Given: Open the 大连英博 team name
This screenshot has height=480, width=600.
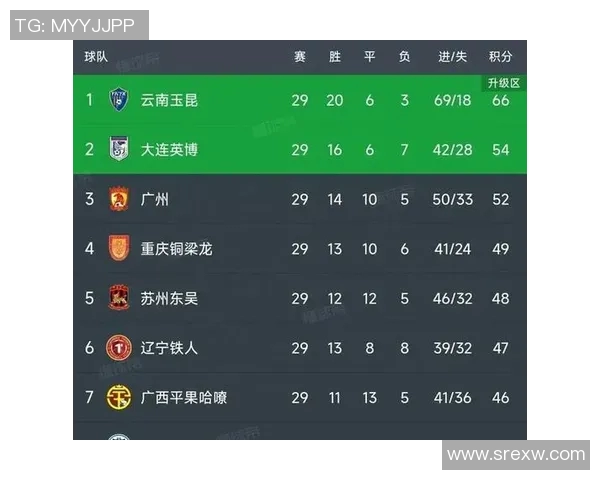Looking at the screenshot, I should point(169,150).
